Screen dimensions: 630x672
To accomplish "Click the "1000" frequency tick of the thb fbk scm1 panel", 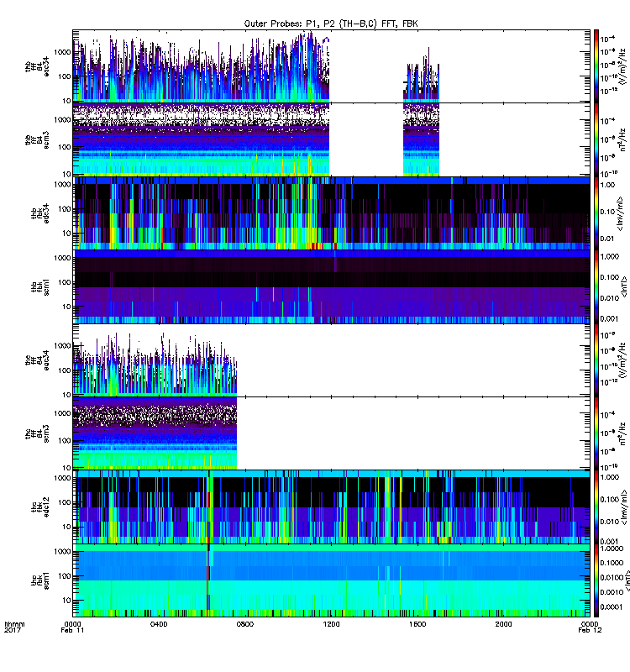I will [x=62, y=258].
